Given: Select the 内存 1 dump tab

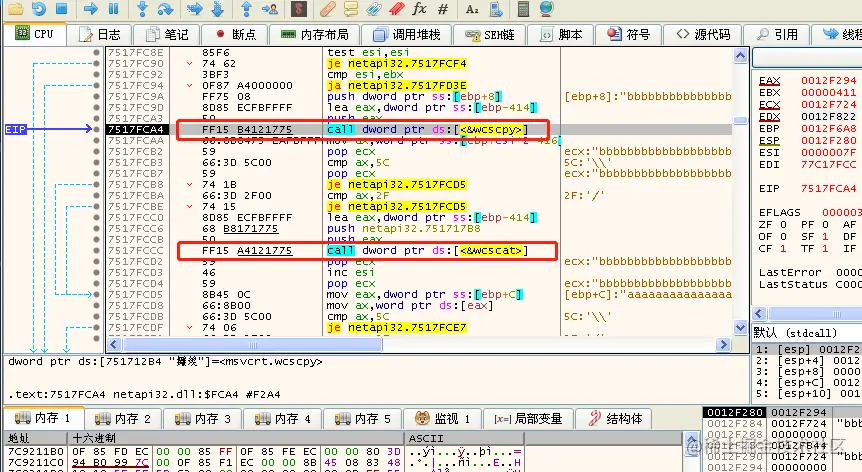Looking at the screenshot, I should click(43, 418).
